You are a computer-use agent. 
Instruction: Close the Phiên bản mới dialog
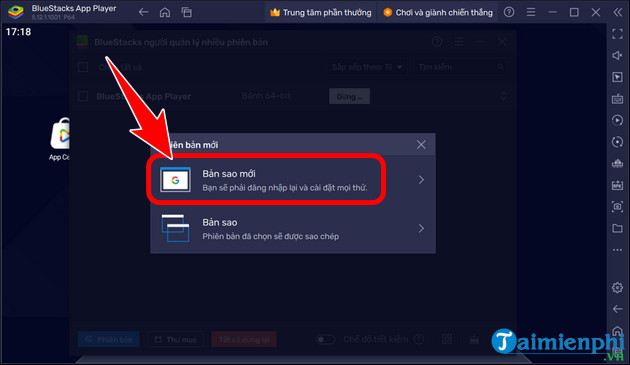[x=421, y=145]
